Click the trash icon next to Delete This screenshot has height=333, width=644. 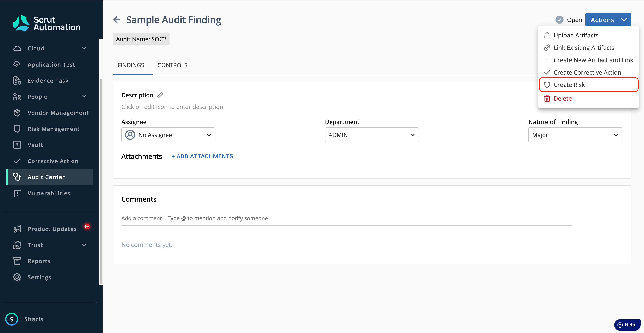[547, 98]
